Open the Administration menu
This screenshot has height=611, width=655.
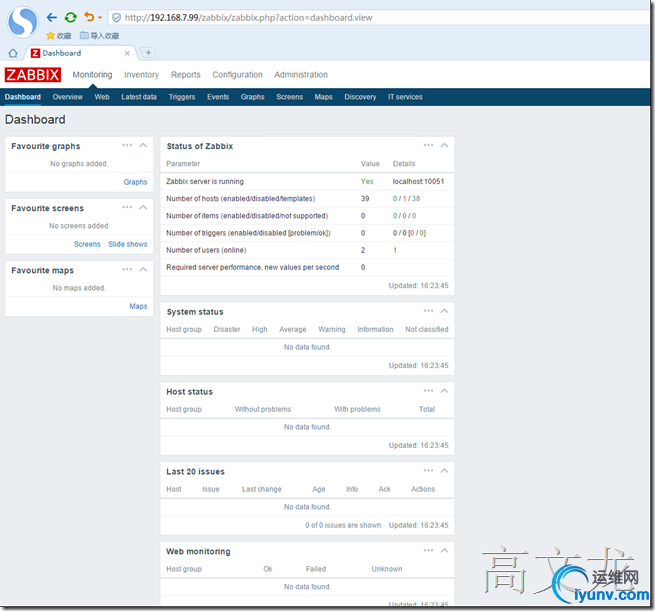[301, 75]
